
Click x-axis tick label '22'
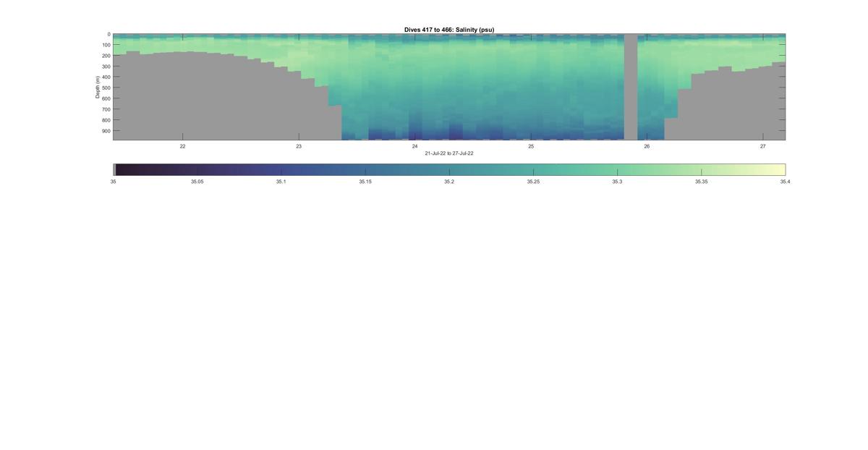coord(182,146)
